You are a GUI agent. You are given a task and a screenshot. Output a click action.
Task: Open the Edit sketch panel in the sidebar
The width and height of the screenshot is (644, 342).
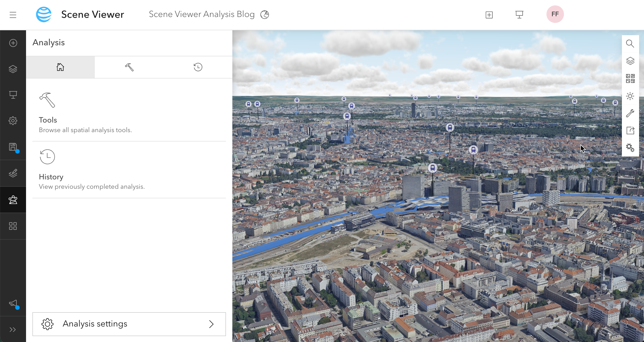tap(13, 173)
